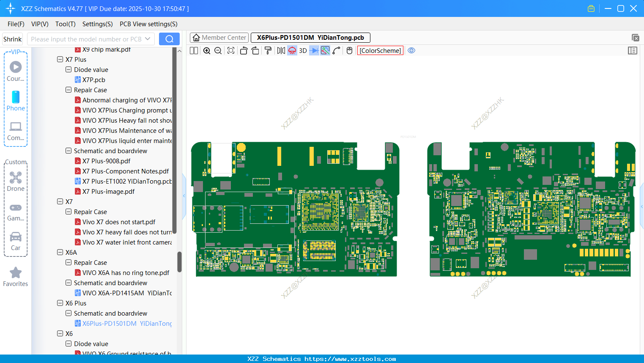
Task: Toggle the red alarm light icon
Action: [292, 51]
